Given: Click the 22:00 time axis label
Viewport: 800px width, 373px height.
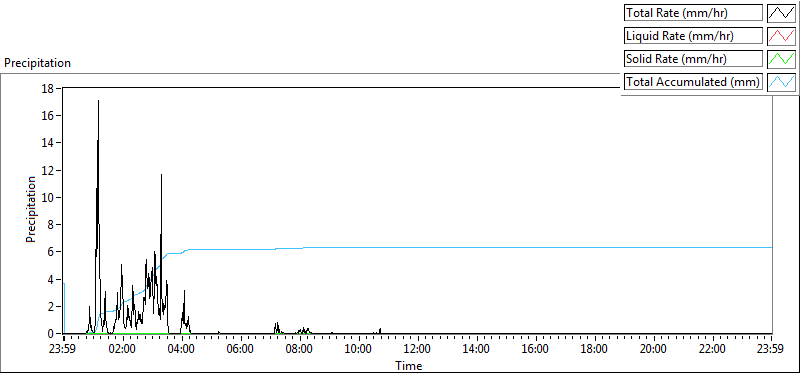Looking at the screenshot, I should 712,350.
